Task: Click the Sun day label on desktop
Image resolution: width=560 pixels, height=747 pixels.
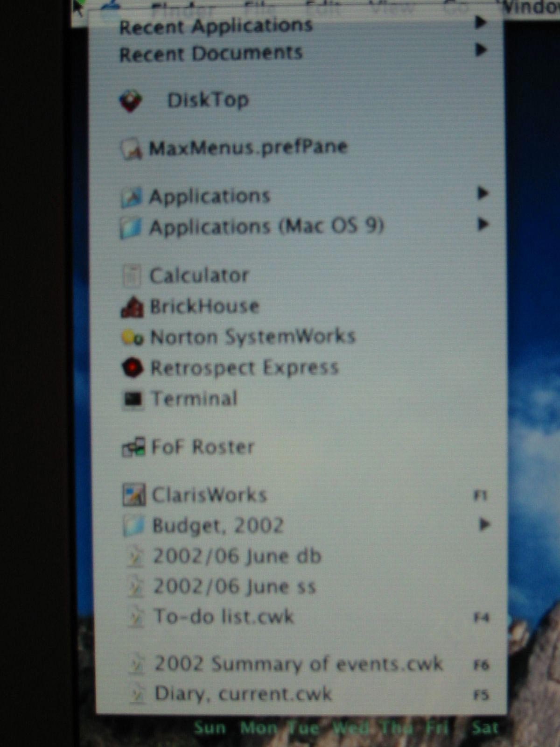Action: (x=210, y=728)
